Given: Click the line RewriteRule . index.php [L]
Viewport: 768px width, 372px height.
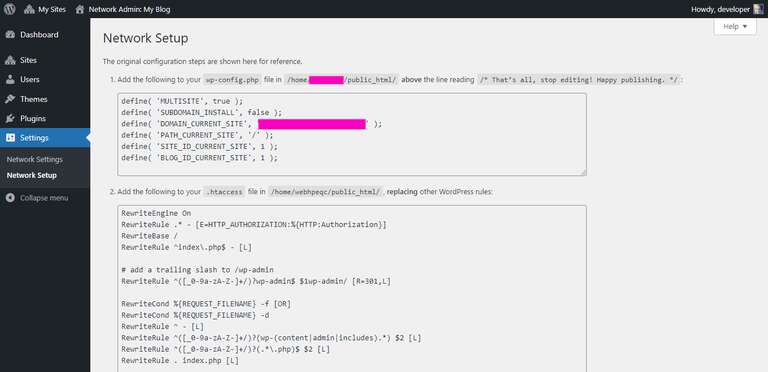Looking at the screenshot, I should [x=180, y=361].
